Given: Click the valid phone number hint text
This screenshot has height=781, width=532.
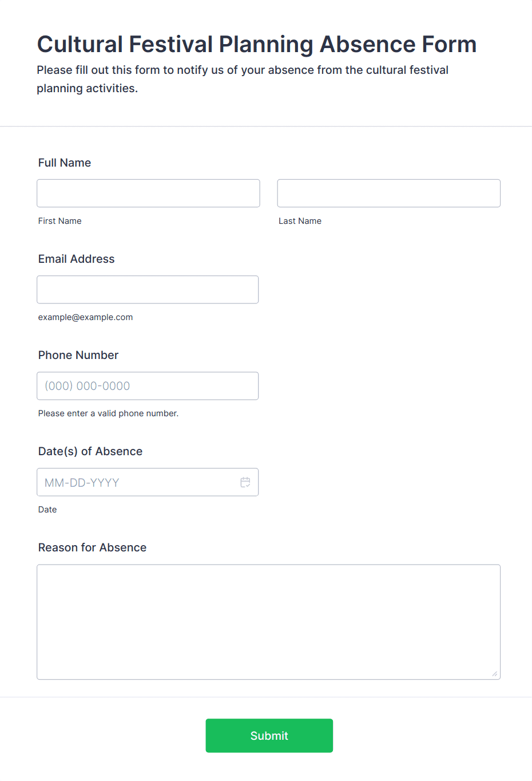Looking at the screenshot, I should [x=108, y=413].
